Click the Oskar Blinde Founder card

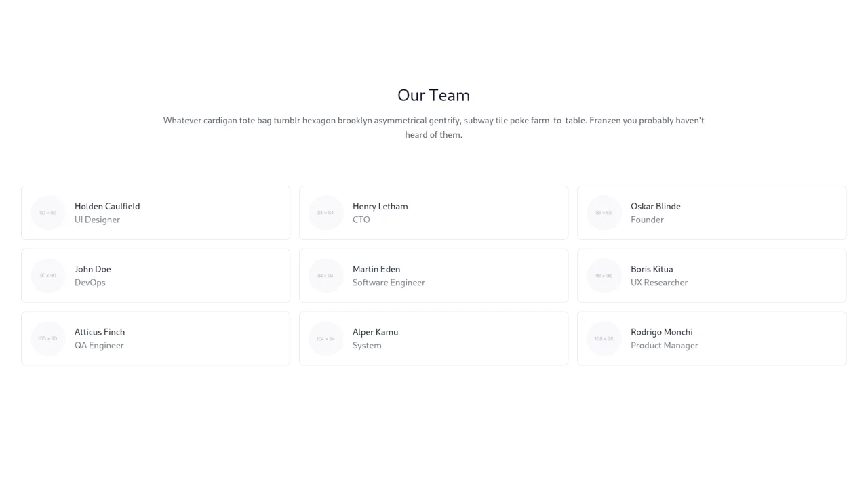click(711, 212)
